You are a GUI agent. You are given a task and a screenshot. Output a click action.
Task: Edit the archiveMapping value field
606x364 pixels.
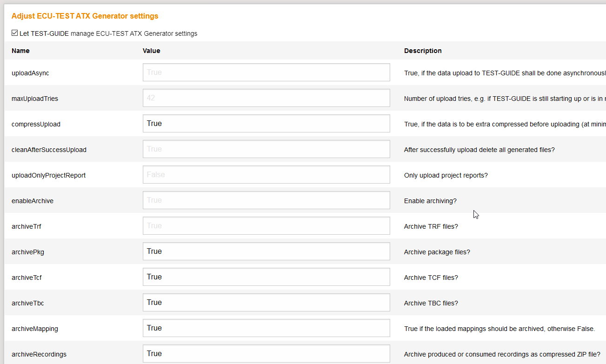click(266, 328)
